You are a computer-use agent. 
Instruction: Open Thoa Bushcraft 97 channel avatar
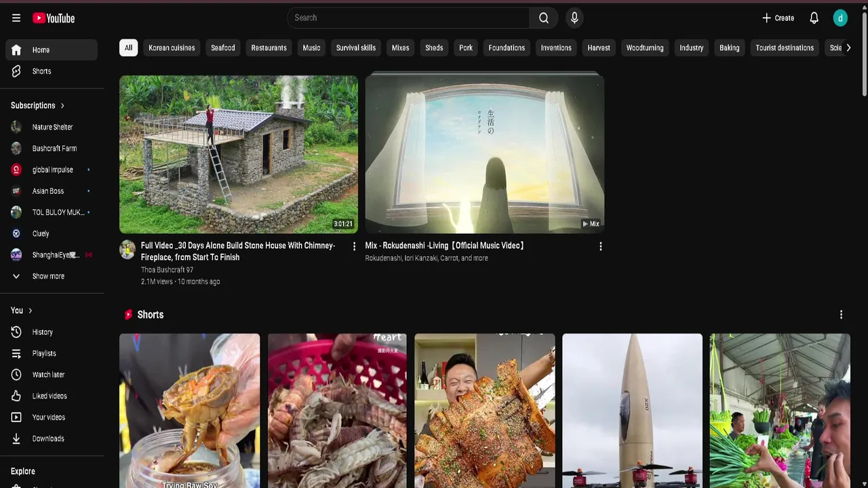click(127, 249)
